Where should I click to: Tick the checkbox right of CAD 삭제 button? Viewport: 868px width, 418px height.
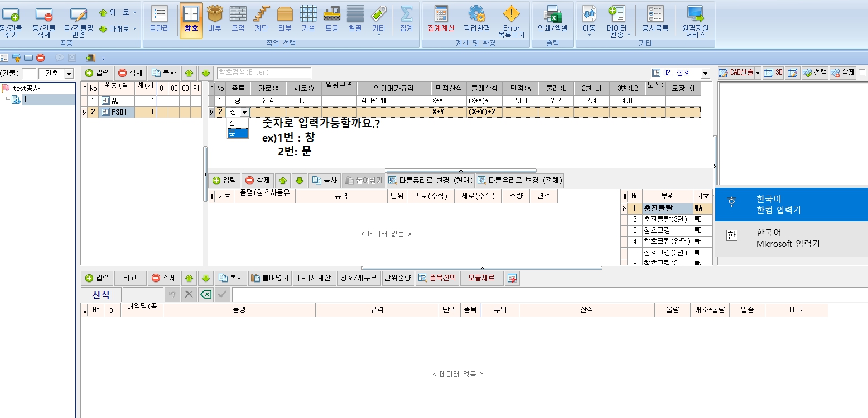tap(862, 72)
